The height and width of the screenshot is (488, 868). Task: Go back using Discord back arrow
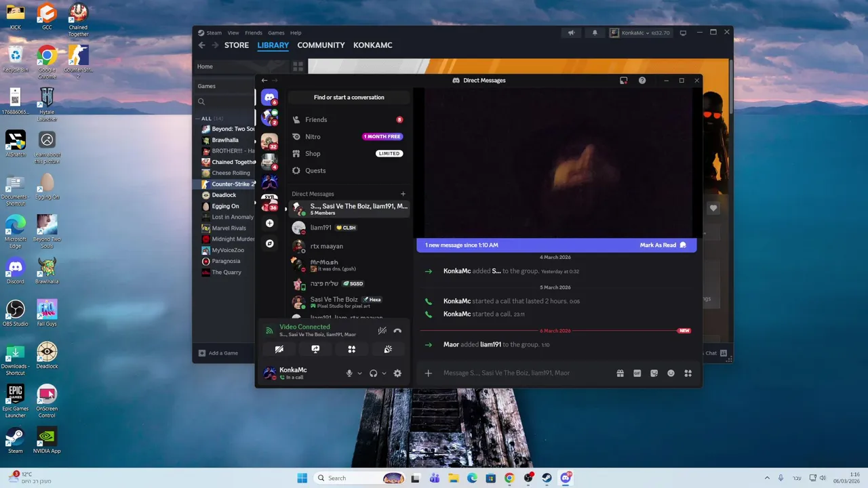(x=264, y=80)
